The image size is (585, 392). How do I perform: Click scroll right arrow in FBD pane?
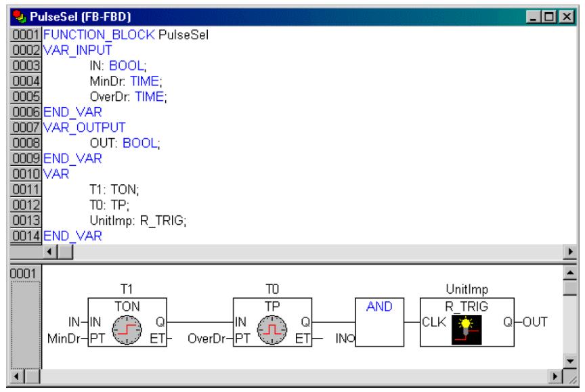(x=555, y=376)
